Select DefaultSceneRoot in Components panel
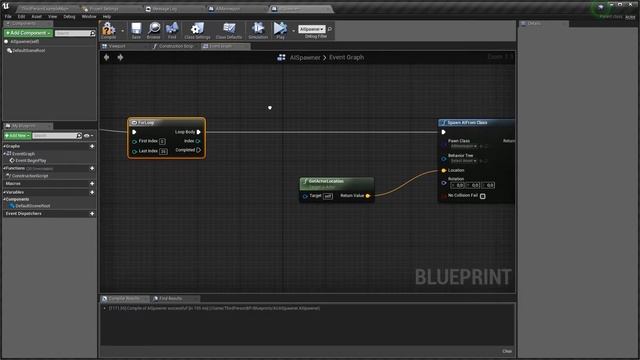The image size is (640, 360). pos(29,51)
